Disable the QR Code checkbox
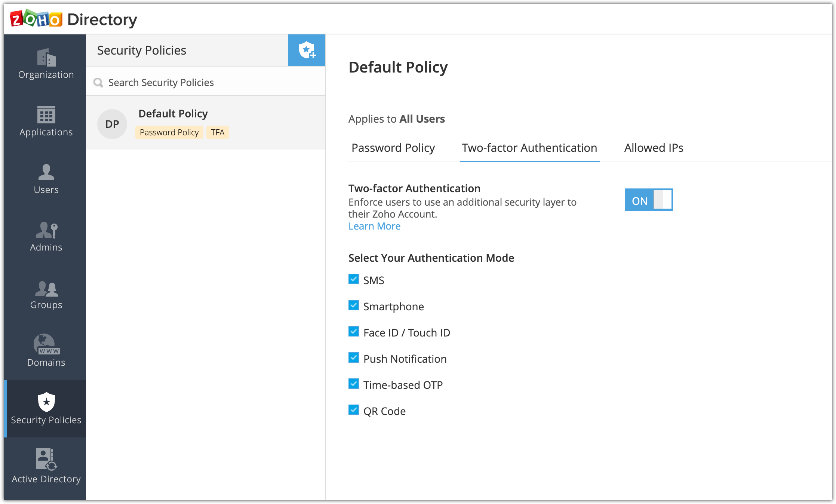This screenshot has width=836, height=504. 354,410
